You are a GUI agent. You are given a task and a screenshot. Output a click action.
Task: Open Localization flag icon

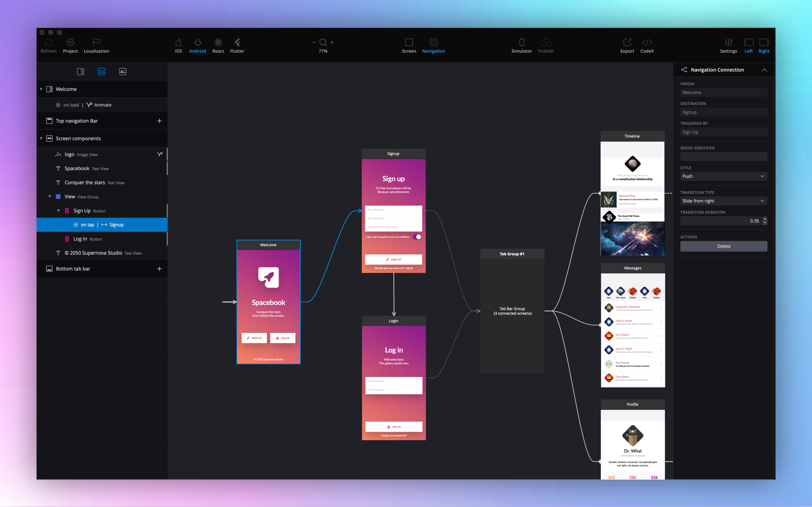96,43
